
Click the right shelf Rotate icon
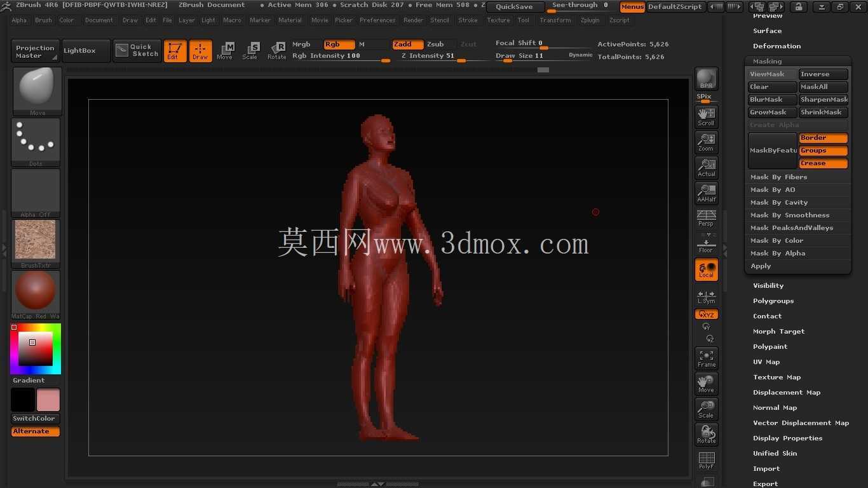[x=706, y=435]
